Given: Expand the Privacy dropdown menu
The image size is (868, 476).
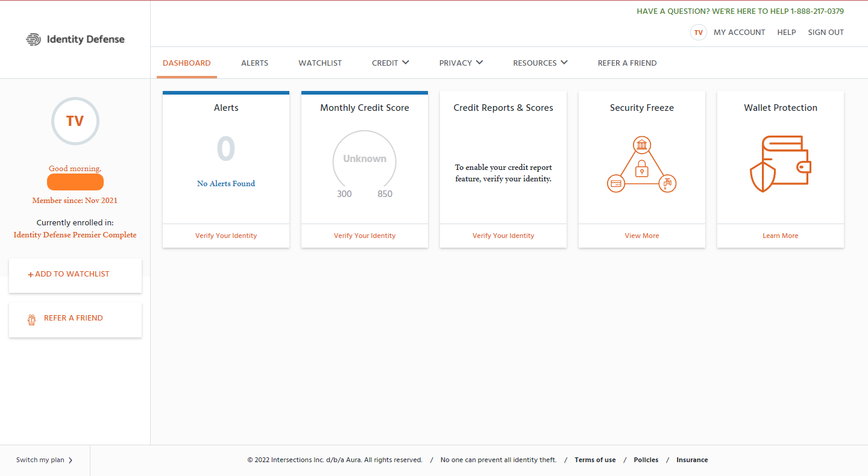Looking at the screenshot, I should click(x=461, y=63).
